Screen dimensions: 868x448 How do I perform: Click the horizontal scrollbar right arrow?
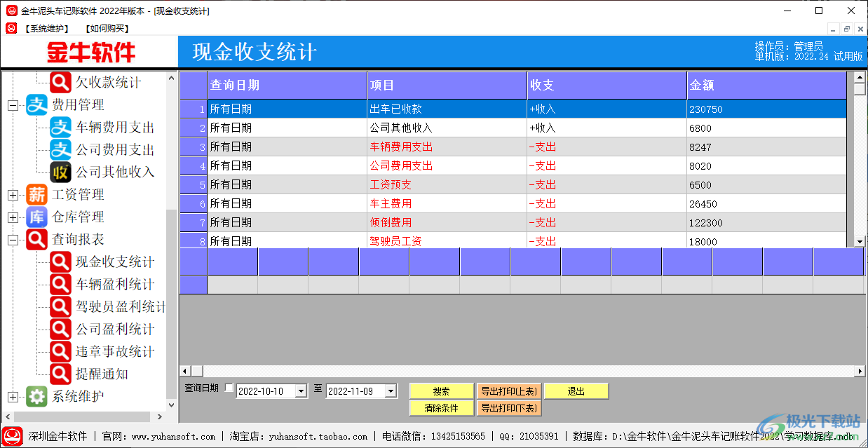coord(860,371)
